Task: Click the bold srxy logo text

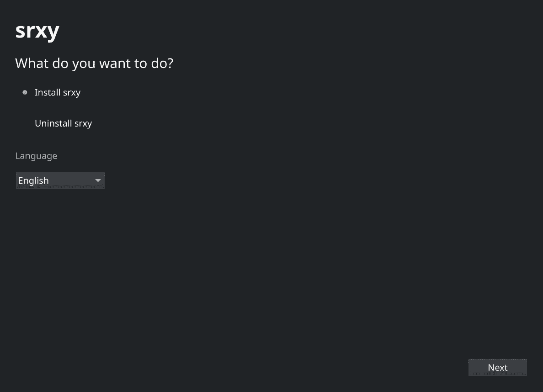Action: [37, 31]
